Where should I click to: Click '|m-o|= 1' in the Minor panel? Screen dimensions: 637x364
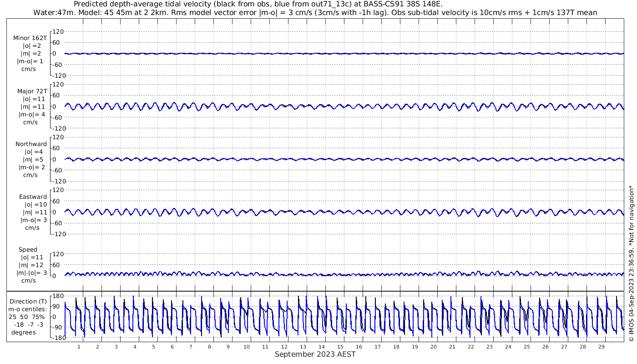(x=30, y=61)
